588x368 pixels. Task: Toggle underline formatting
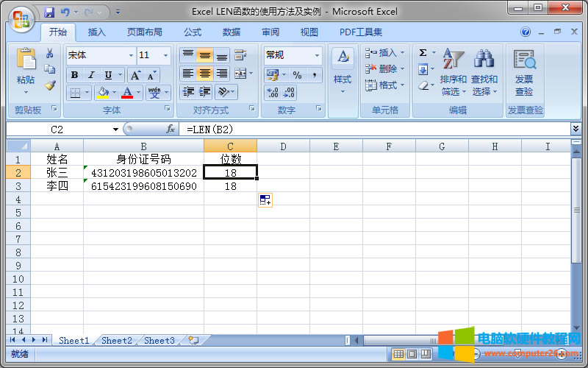pyautogui.click(x=108, y=75)
